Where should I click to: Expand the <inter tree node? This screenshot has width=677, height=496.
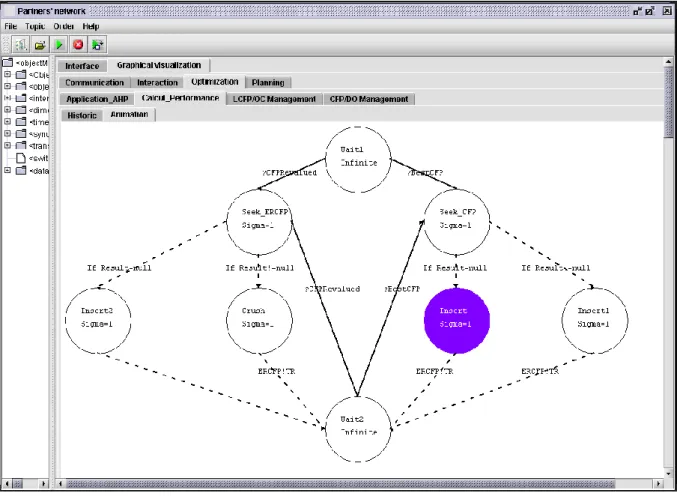pos(7,98)
